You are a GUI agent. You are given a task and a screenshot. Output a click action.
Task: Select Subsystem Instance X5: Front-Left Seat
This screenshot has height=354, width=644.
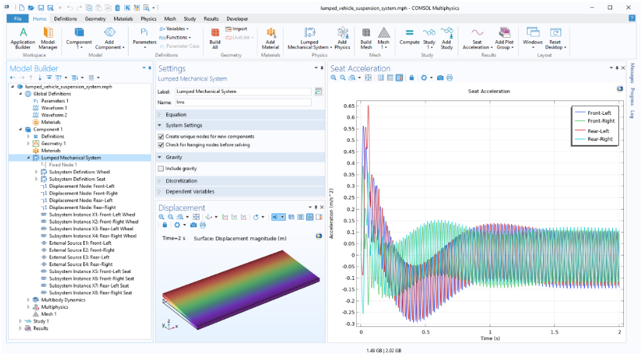[90, 271]
